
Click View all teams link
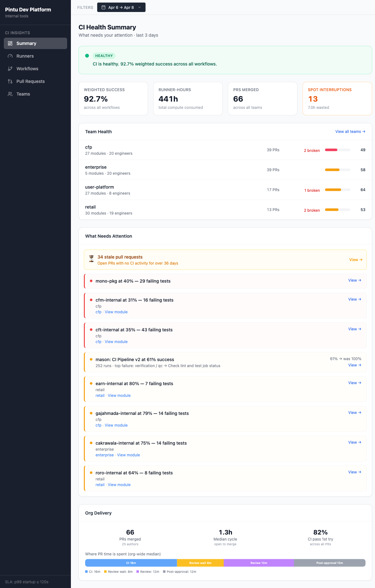click(350, 132)
